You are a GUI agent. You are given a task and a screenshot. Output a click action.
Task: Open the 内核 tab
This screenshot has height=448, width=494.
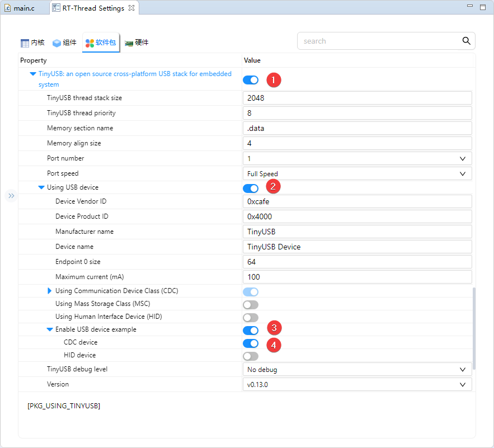[x=33, y=43]
